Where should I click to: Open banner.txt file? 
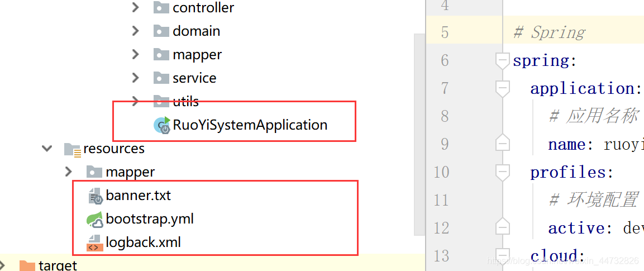click(x=138, y=196)
